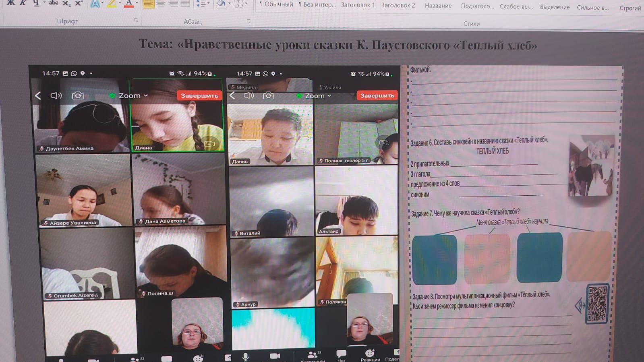The height and width of the screenshot is (362, 644).
Task: Apply Без интер... style
Action: tap(317, 5)
